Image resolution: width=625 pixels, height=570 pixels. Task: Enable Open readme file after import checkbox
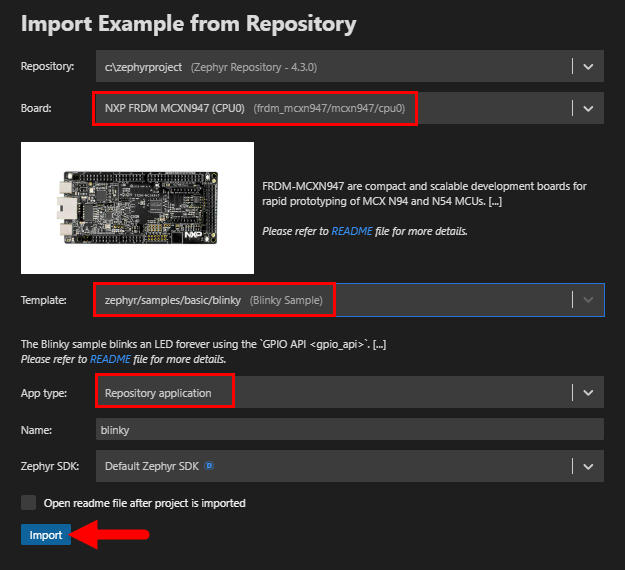click(28, 503)
